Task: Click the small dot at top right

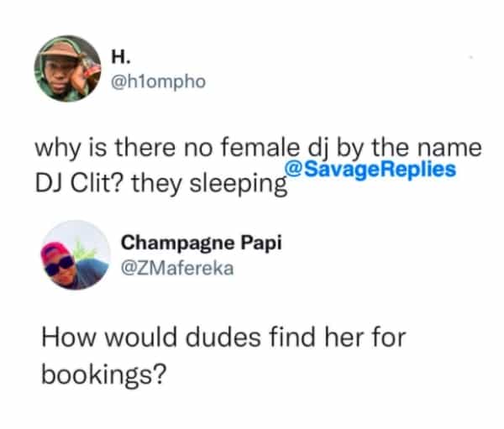Action: pos(471,58)
